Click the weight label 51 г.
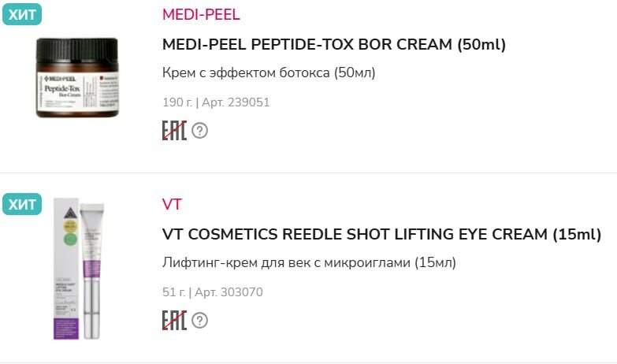This screenshot has height=364, width=617. (x=173, y=292)
